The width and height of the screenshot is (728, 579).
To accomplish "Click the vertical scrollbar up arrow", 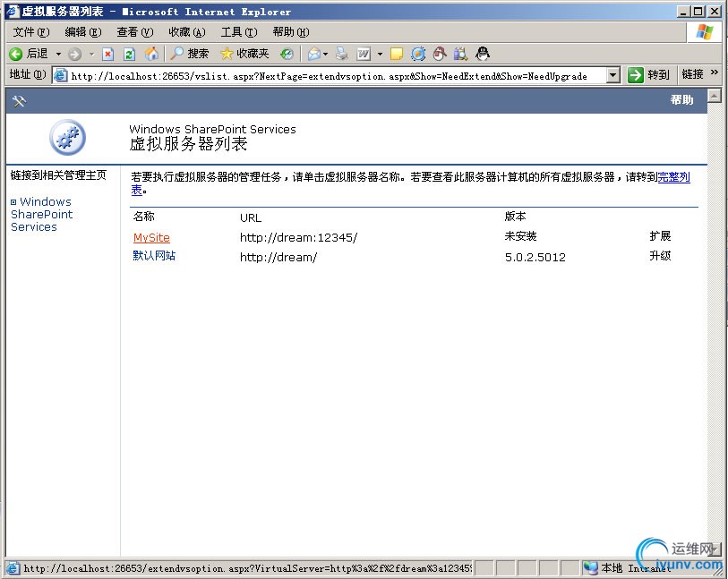I will tap(714, 96).
